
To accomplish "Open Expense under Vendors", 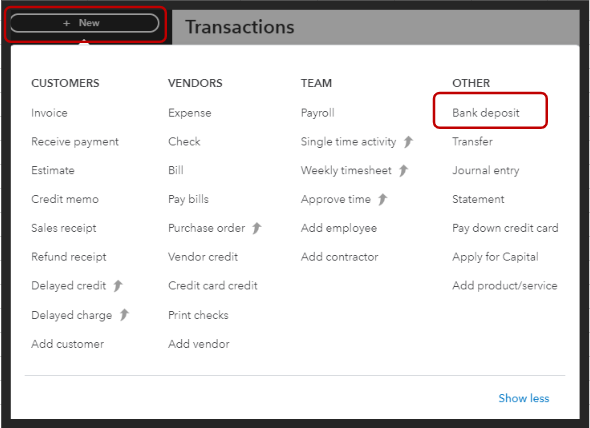I will coord(190,113).
